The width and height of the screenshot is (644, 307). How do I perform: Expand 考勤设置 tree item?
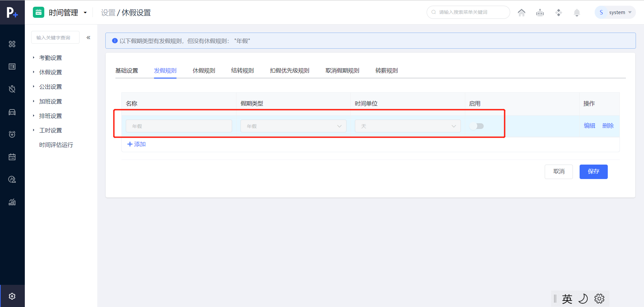(50, 58)
